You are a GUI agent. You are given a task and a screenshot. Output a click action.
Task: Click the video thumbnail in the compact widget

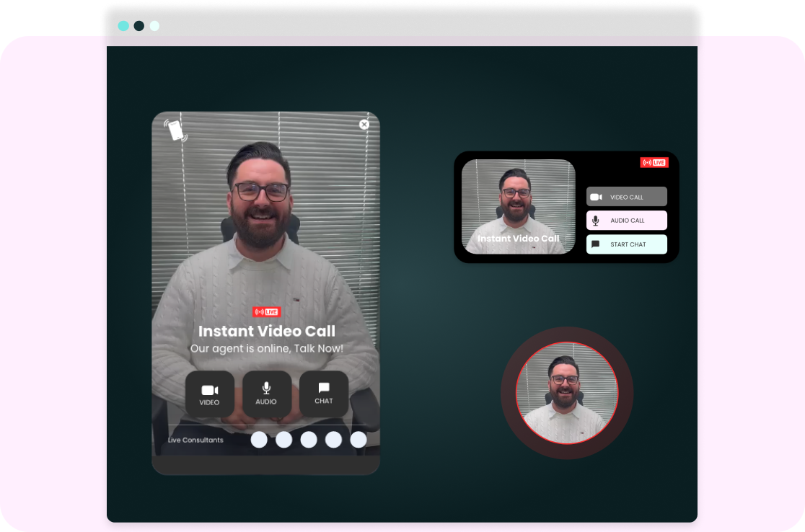point(518,206)
